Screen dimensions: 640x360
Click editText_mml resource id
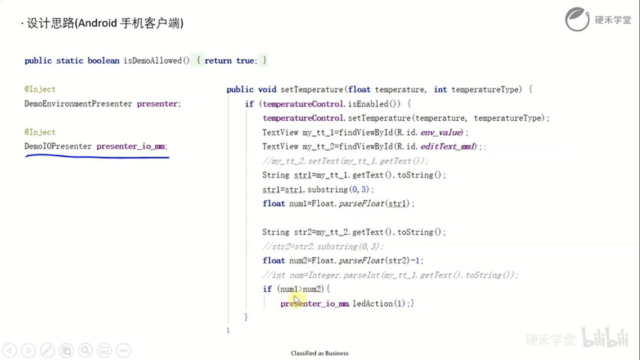[x=448, y=147]
